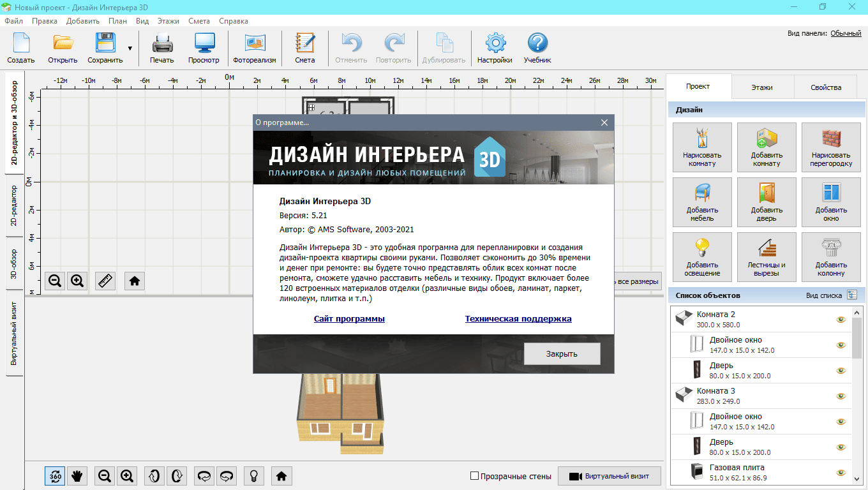Open the План menu
The width and height of the screenshot is (868, 490).
(117, 20)
